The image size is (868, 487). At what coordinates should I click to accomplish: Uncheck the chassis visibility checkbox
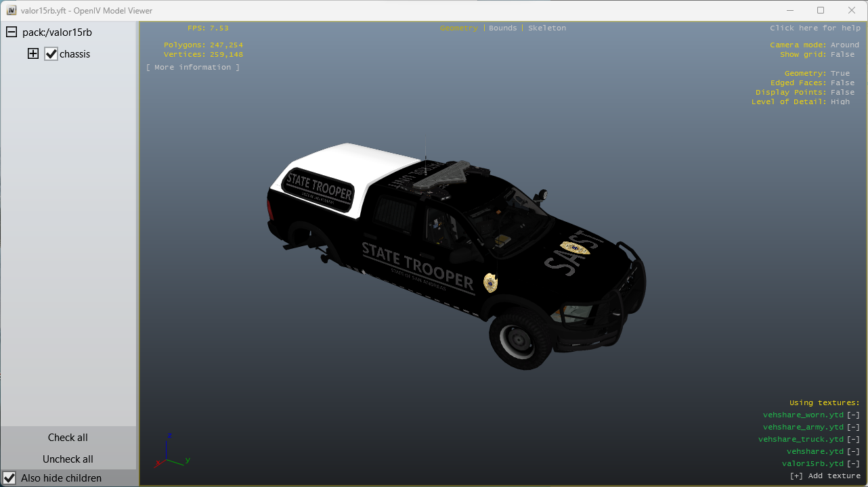pos(51,54)
